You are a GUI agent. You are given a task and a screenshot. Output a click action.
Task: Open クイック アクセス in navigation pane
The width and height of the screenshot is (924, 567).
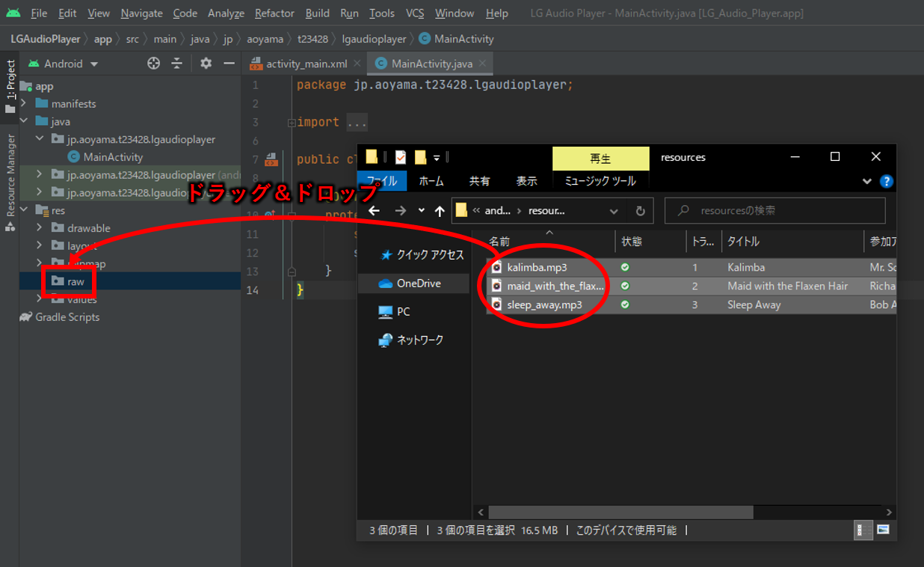(423, 255)
